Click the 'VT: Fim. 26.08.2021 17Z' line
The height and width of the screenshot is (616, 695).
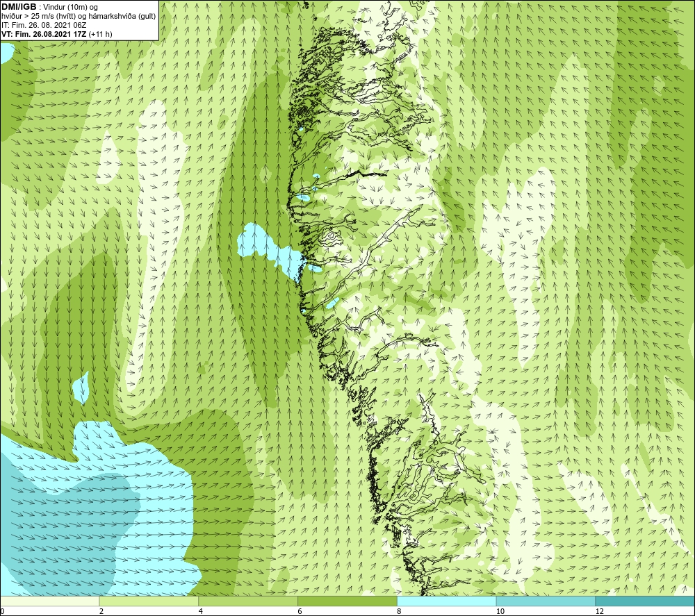[x=44, y=34]
